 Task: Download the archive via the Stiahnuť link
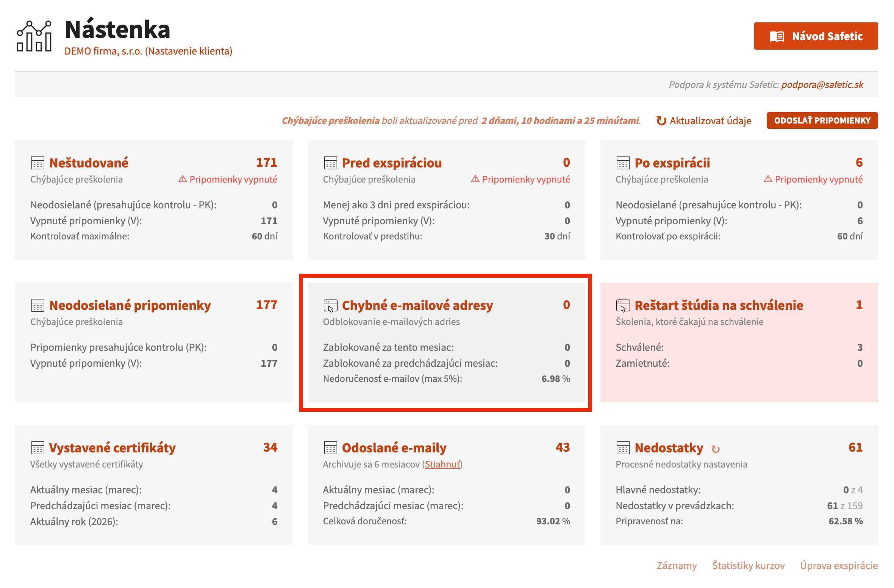[442, 464]
